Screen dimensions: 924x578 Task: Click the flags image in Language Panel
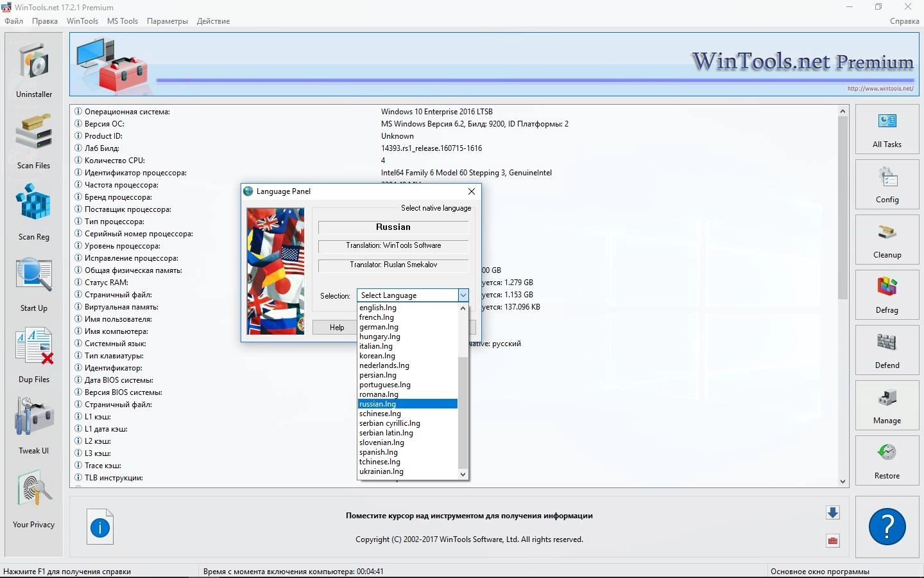click(x=276, y=271)
